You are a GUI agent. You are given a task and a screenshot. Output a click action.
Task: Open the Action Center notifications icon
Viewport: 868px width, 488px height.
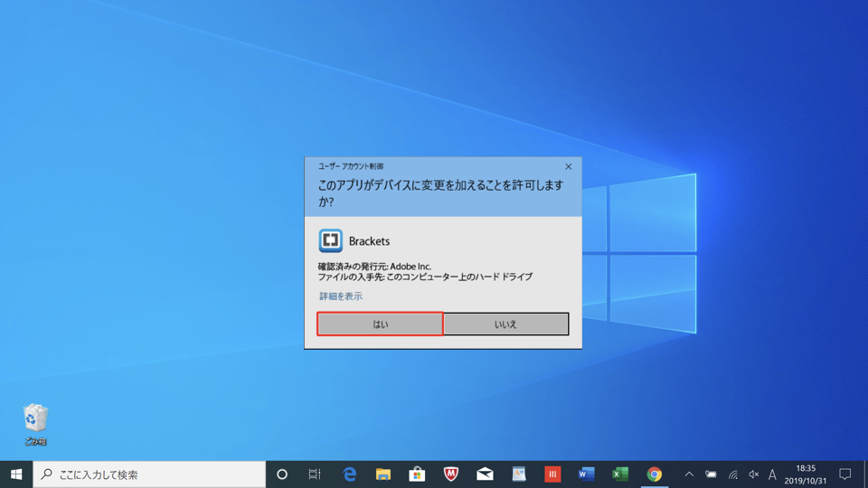(844, 474)
